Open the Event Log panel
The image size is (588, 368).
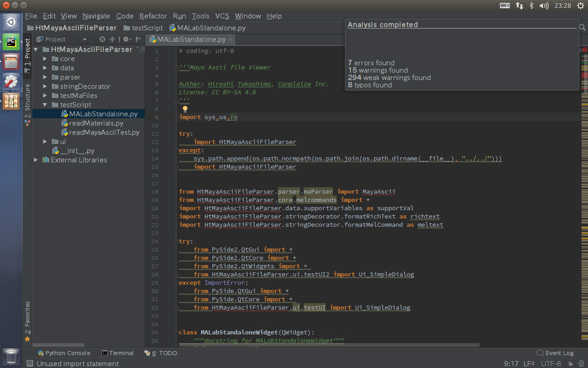555,353
